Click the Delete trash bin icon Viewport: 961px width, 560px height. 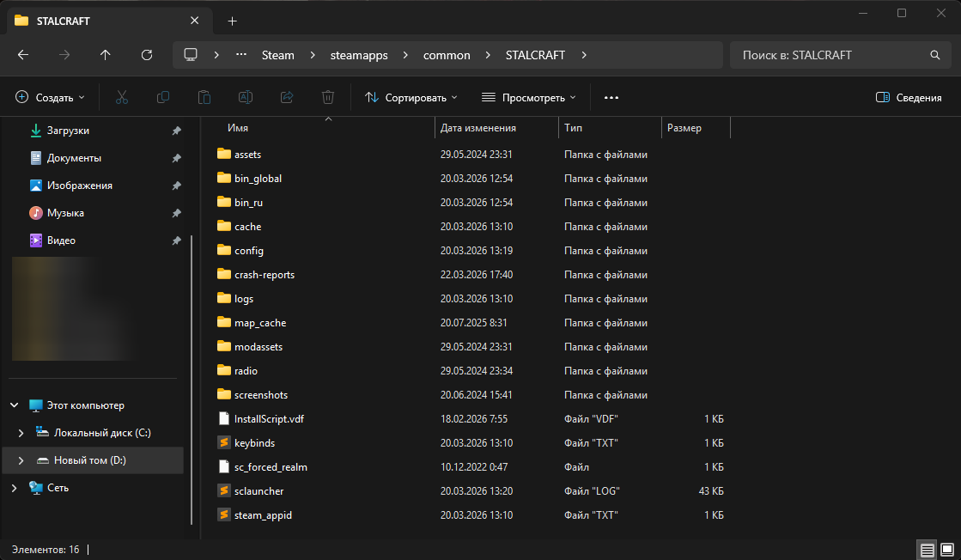[327, 98]
